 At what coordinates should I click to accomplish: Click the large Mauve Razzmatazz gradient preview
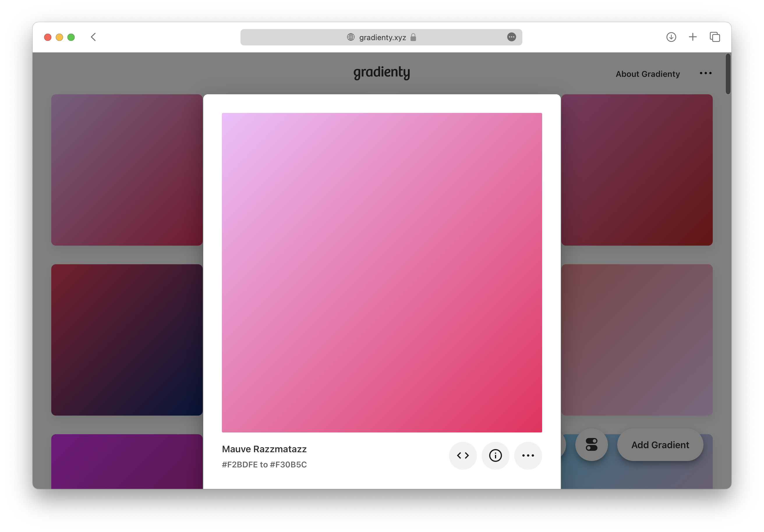(x=382, y=273)
